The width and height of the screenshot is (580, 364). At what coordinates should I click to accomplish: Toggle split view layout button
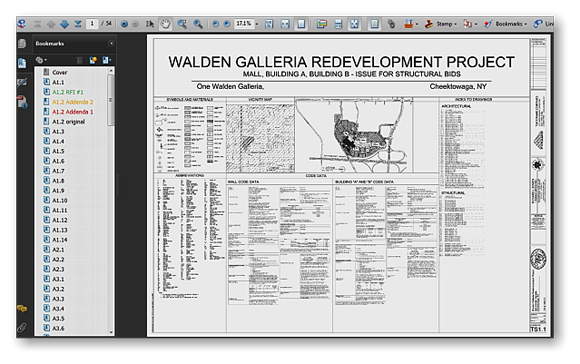pos(338,24)
